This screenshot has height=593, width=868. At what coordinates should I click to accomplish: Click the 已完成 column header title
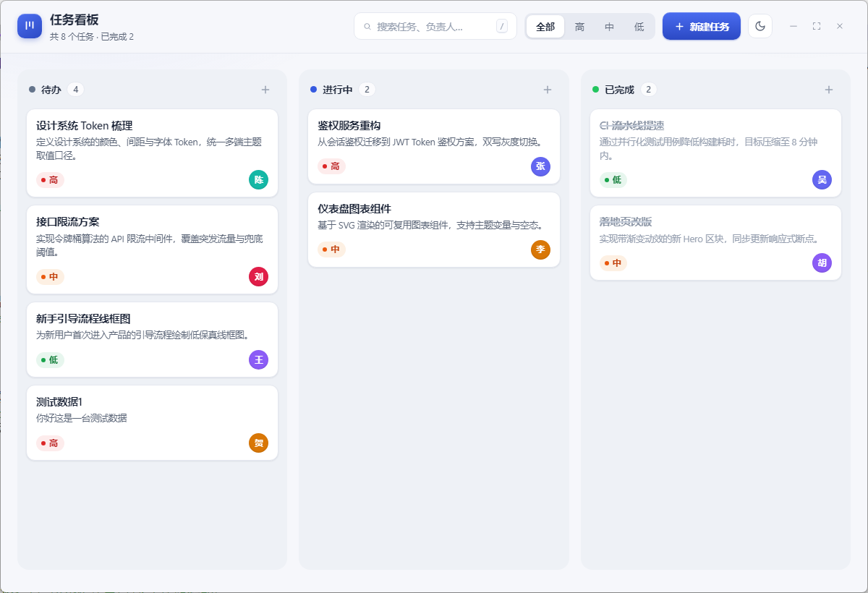click(619, 90)
